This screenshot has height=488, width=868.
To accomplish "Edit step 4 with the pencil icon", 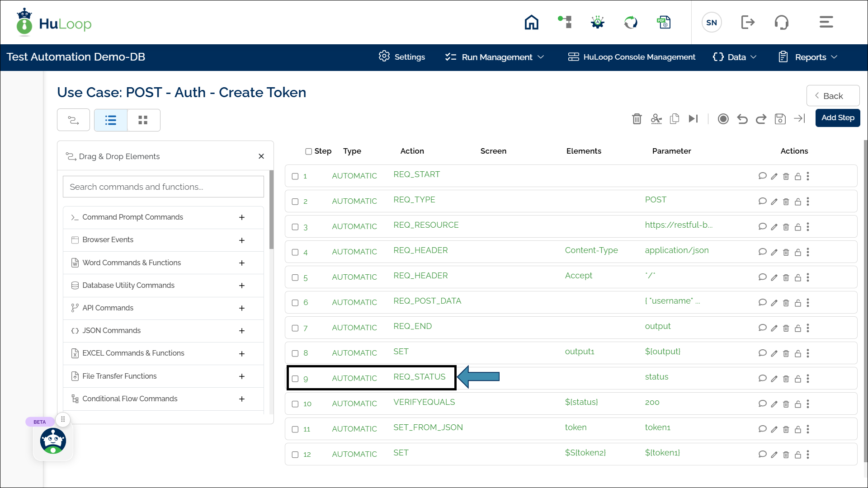I will 774,252.
